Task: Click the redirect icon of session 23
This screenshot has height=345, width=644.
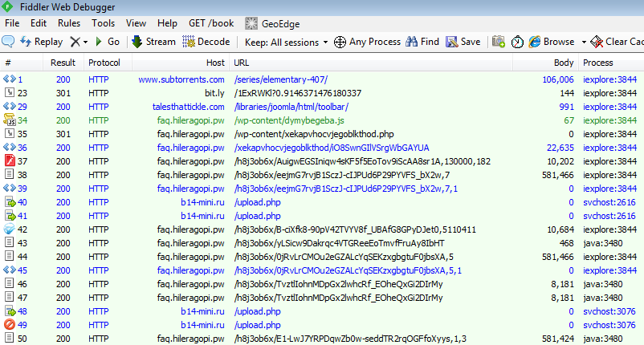Action: point(9,92)
